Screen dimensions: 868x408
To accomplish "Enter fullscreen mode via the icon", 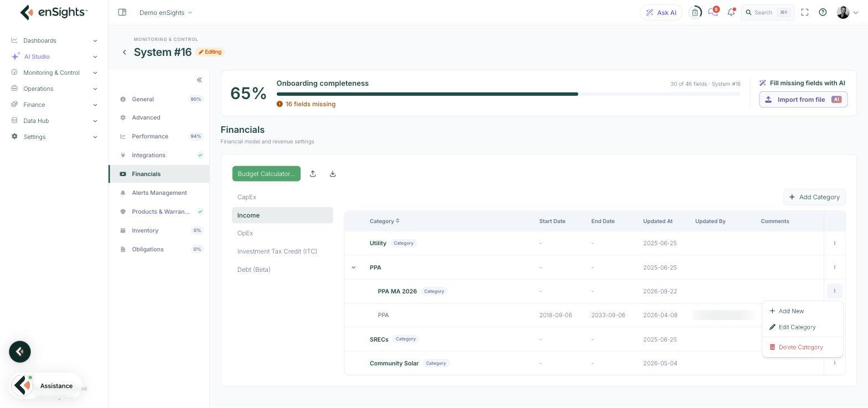I will 805,12.
